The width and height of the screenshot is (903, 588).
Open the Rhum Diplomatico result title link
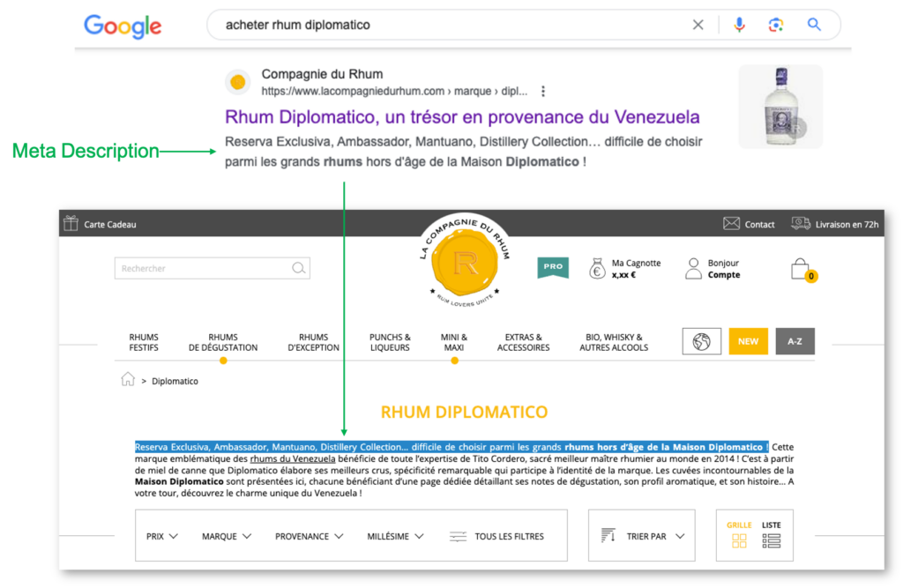tap(462, 117)
